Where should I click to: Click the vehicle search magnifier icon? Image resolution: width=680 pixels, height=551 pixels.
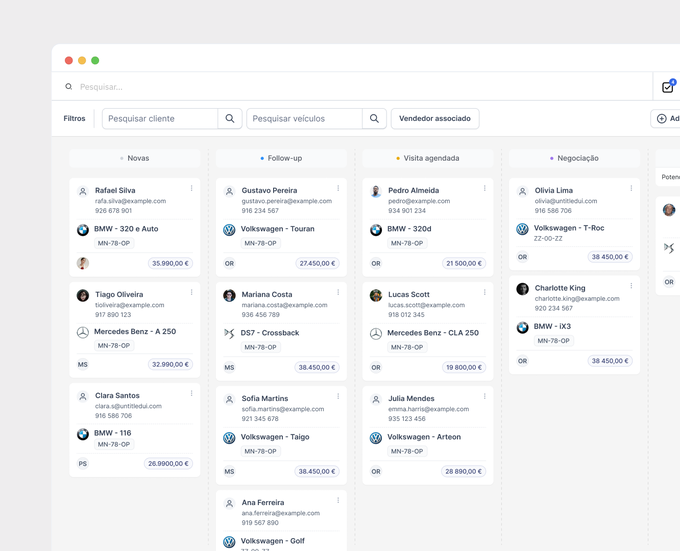point(374,118)
